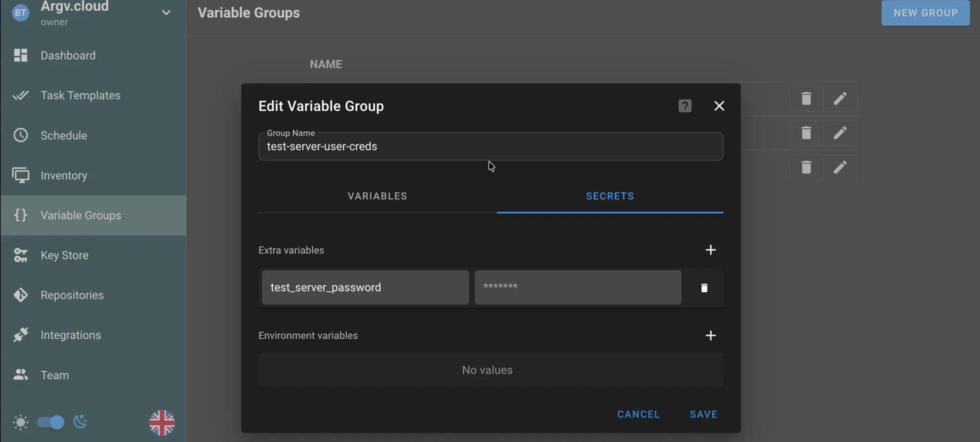This screenshot has width=980, height=442.
Task: Open Integrations from the sidebar
Action: (71, 335)
